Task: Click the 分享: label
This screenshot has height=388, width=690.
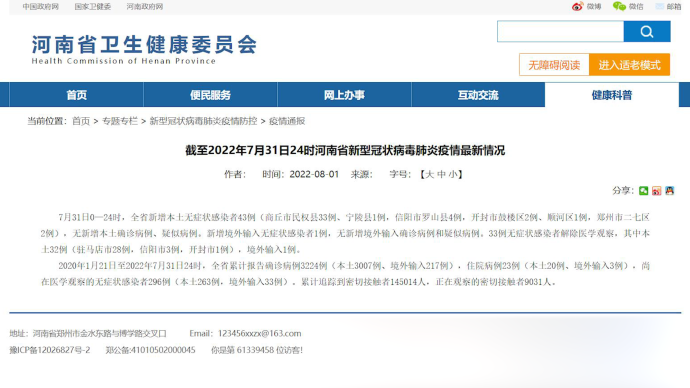Action: (x=623, y=190)
